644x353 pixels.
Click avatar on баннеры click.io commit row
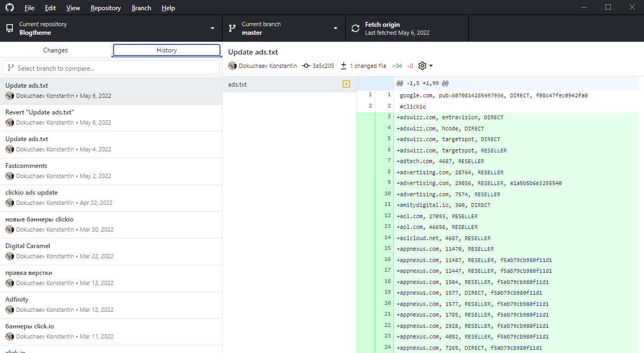tap(10, 336)
